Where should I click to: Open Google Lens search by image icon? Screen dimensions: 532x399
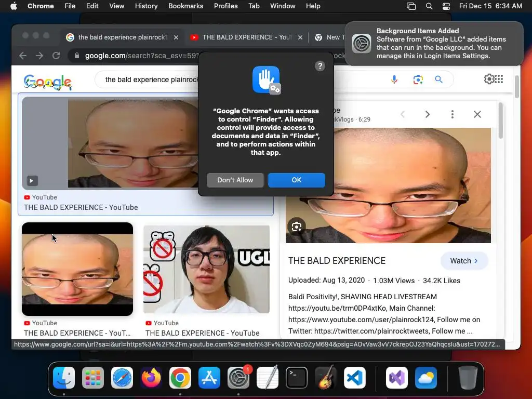418,79
